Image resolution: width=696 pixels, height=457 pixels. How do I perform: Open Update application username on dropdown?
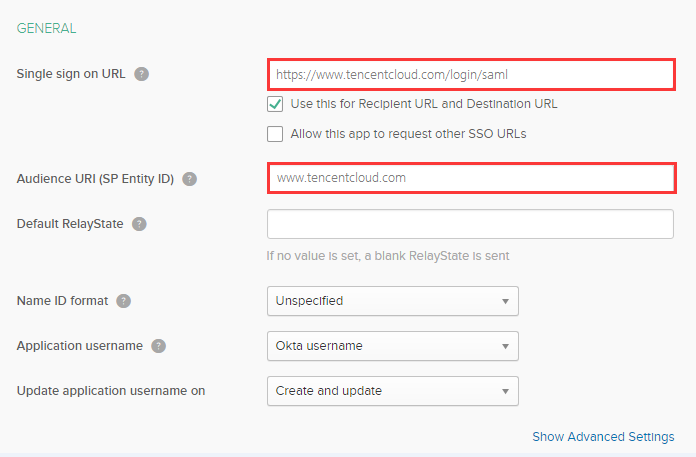[x=392, y=391]
